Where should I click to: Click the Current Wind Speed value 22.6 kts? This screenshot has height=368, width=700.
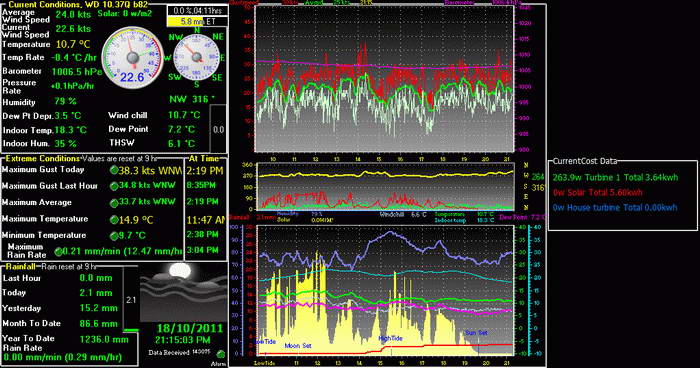click(x=73, y=29)
